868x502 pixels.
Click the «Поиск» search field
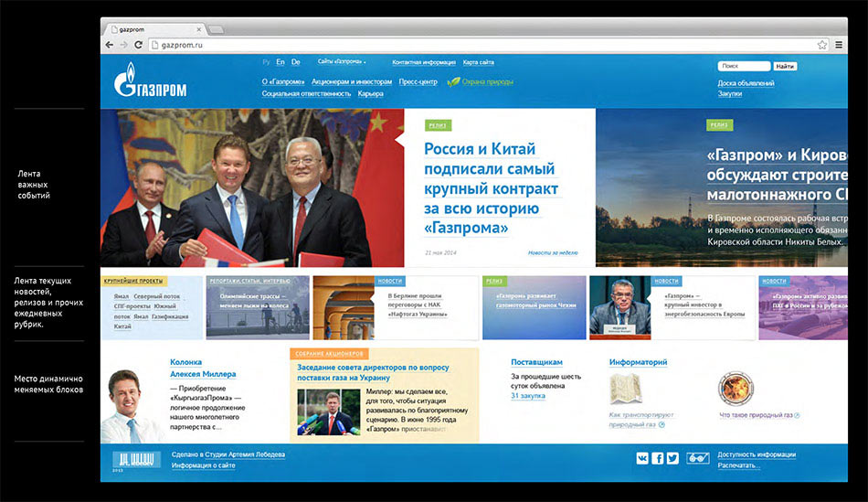(x=744, y=66)
